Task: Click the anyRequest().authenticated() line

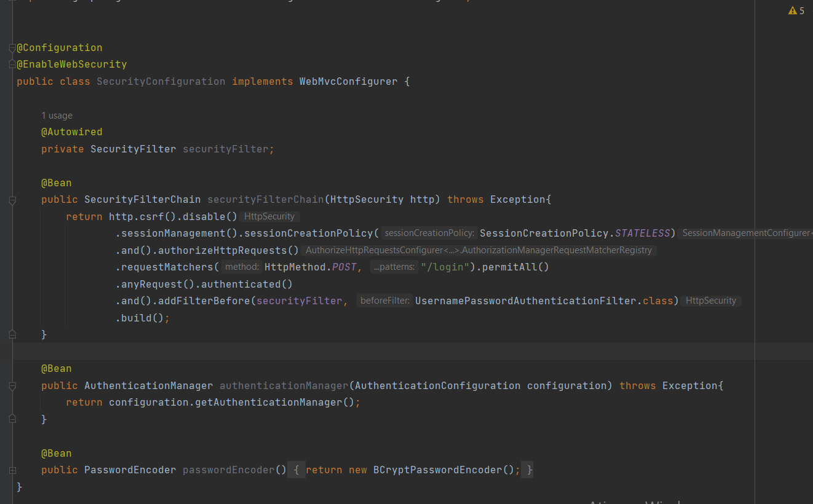Action: (x=204, y=285)
